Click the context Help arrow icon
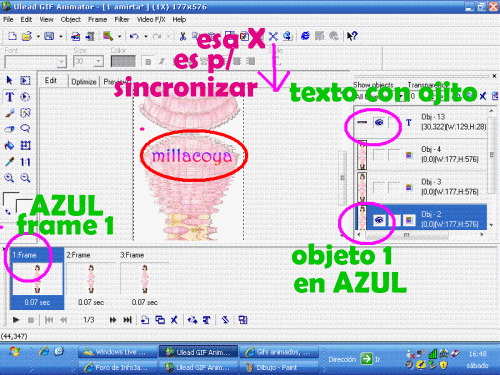Viewport: 500px width, 375px height. pos(352,36)
